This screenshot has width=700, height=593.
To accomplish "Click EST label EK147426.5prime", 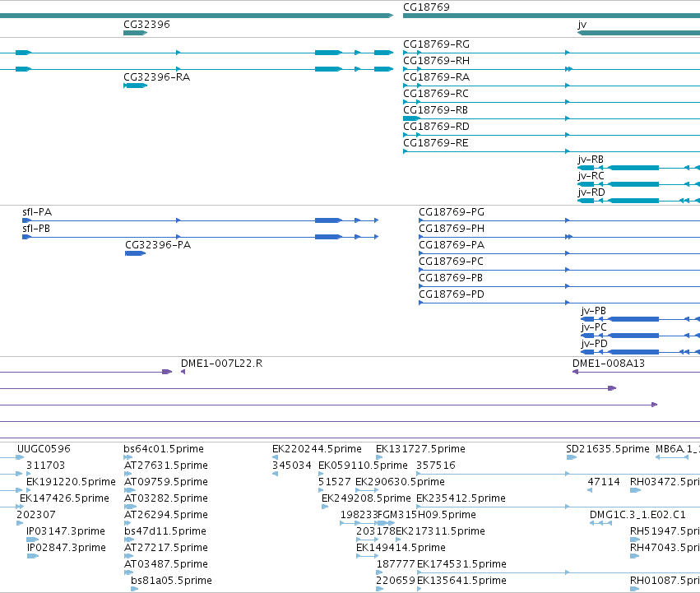I will (64, 498).
